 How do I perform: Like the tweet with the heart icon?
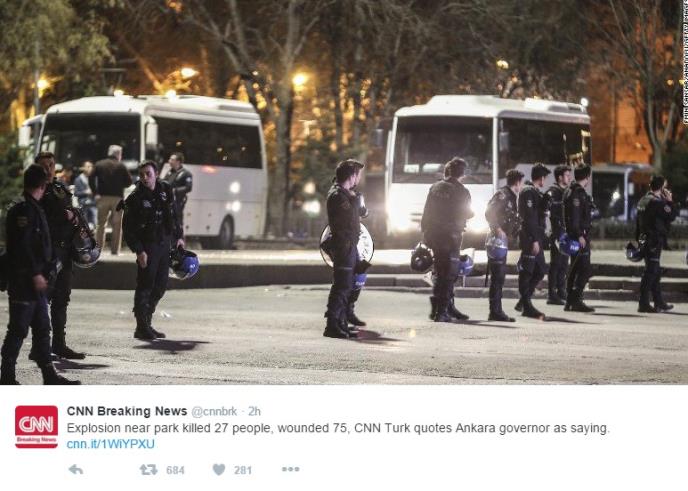pyautogui.click(x=219, y=469)
